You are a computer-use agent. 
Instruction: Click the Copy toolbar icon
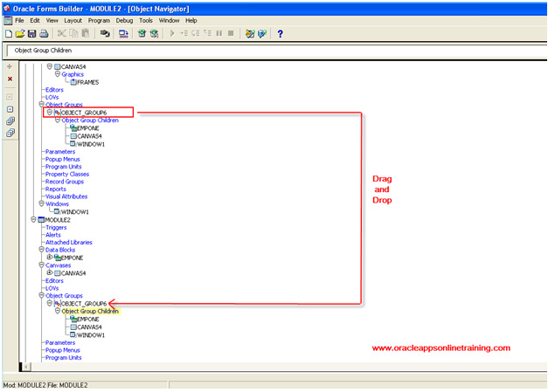click(73, 34)
